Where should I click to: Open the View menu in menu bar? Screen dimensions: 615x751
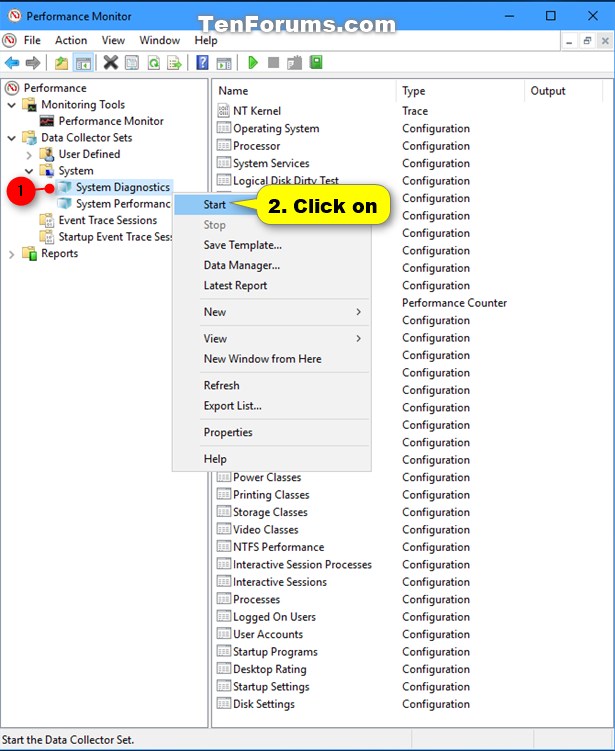click(113, 40)
